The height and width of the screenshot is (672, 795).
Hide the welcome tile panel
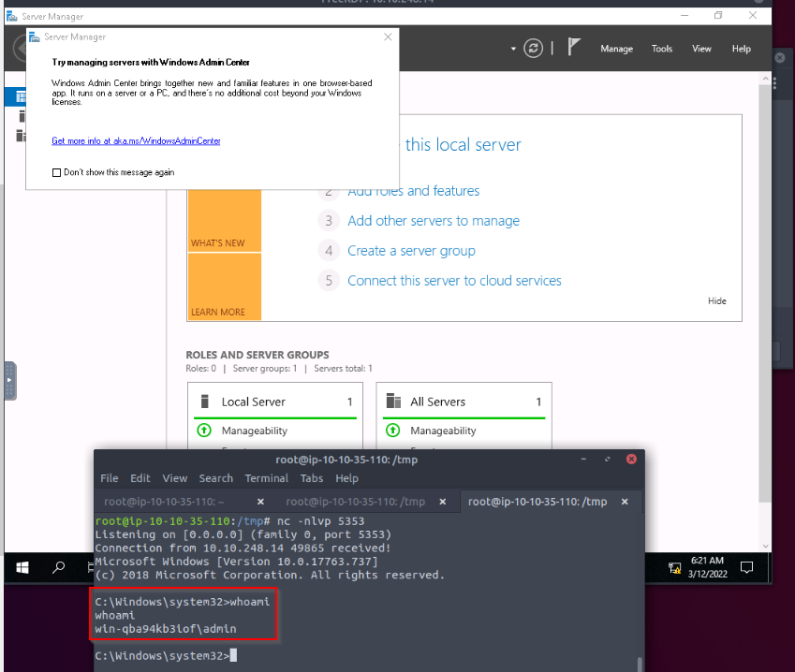pyautogui.click(x=717, y=301)
